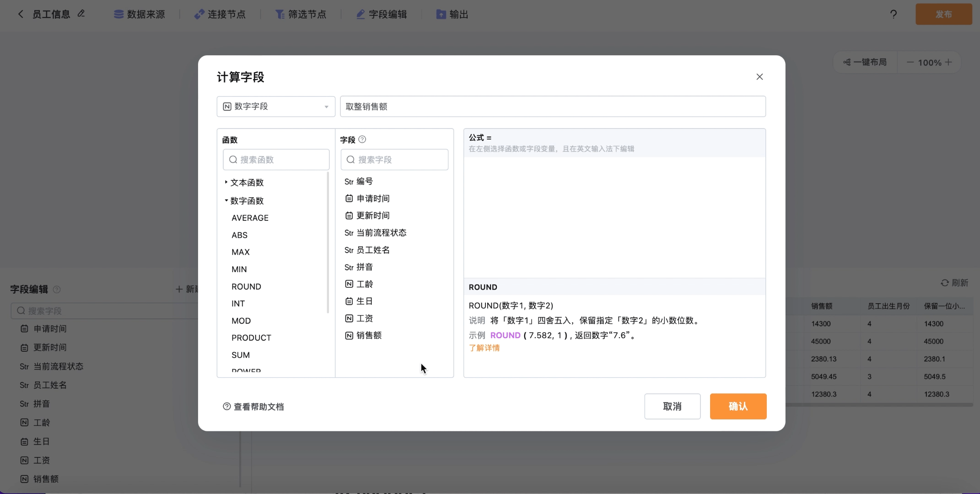Screen dimensions: 980x494
Task: Select 员工姓名 in background field list
Action: (43, 385)
